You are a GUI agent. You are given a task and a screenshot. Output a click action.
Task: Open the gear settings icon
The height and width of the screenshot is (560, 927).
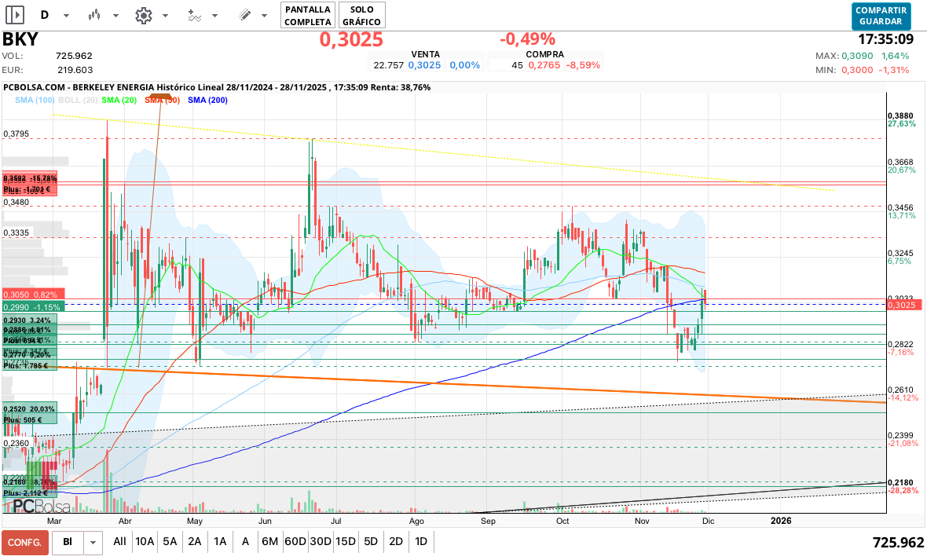(x=144, y=15)
